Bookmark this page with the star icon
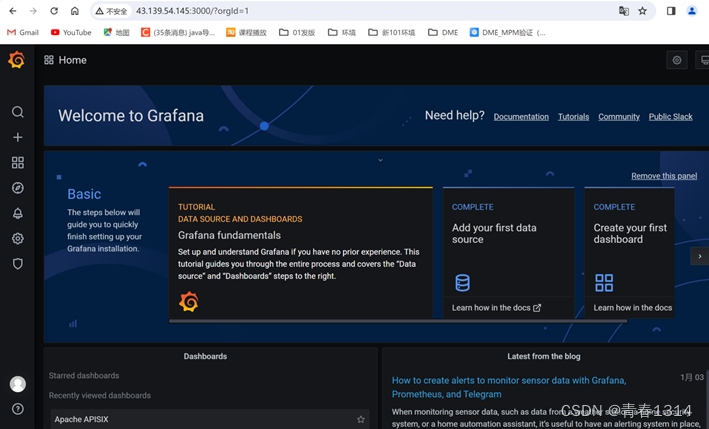The width and height of the screenshot is (709, 429). coord(643,11)
